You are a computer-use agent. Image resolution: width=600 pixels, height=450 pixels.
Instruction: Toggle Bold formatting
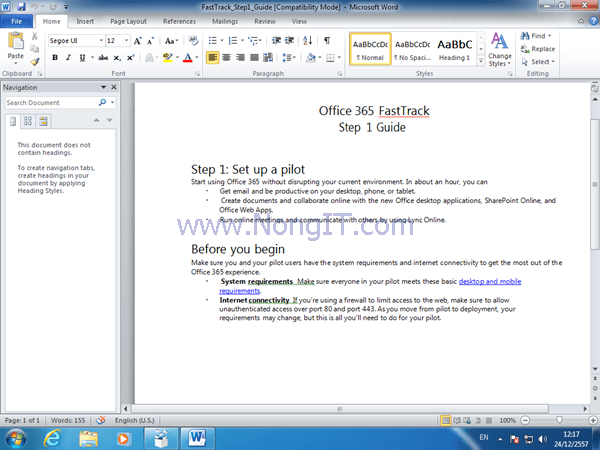(x=55, y=58)
